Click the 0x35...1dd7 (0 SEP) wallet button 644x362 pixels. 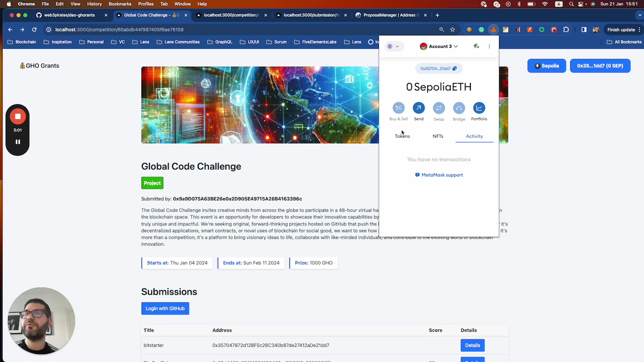coord(600,66)
